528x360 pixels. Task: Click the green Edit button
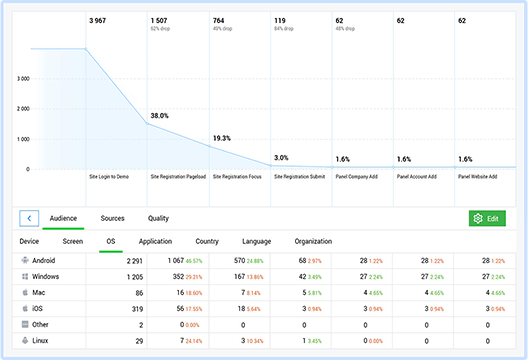click(x=487, y=219)
